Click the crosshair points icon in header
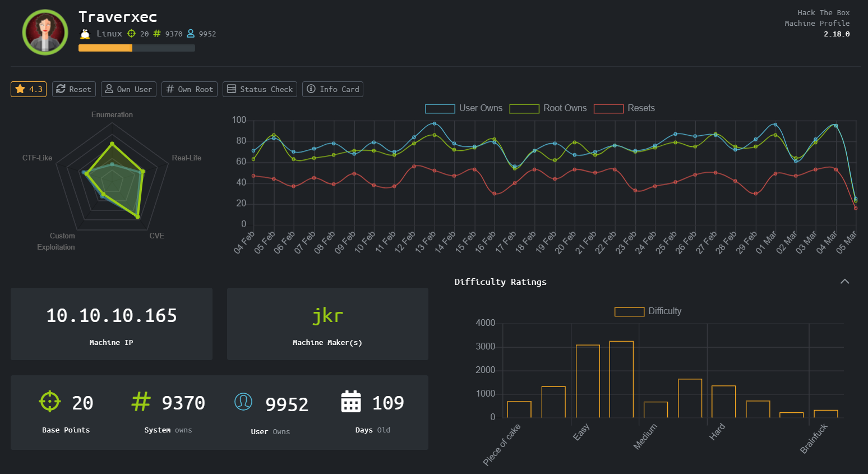 pyautogui.click(x=131, y=34)
